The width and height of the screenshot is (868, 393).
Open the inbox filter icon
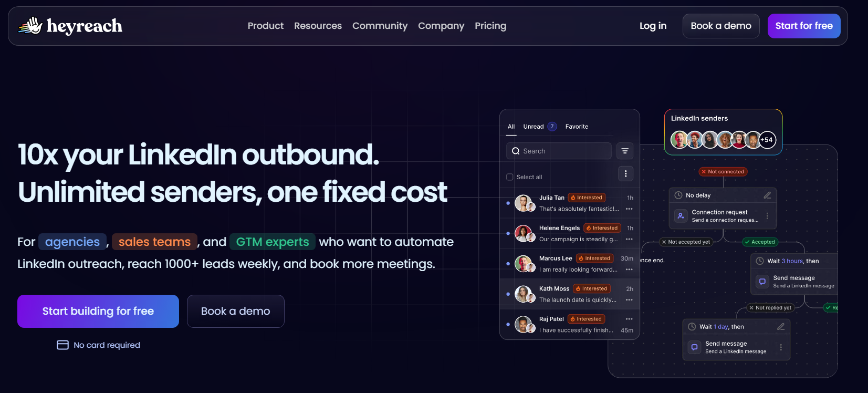click(625, 151)
